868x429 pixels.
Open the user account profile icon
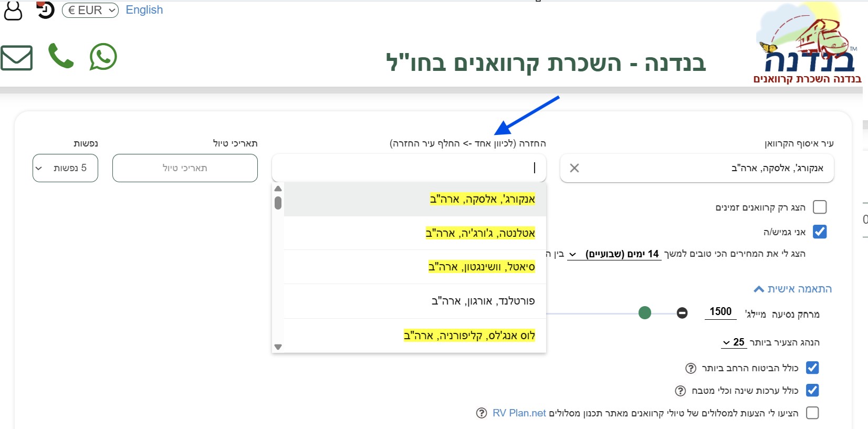tap(13, 11)
